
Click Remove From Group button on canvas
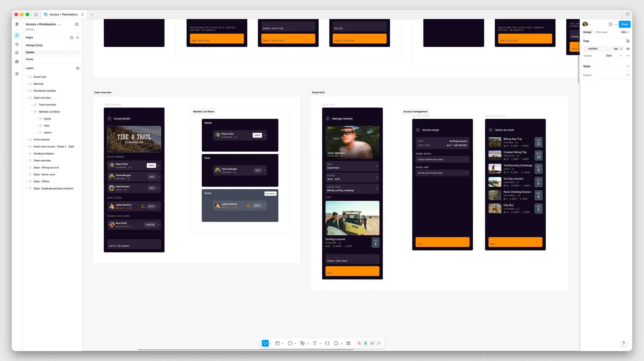[x=352, y=259]
